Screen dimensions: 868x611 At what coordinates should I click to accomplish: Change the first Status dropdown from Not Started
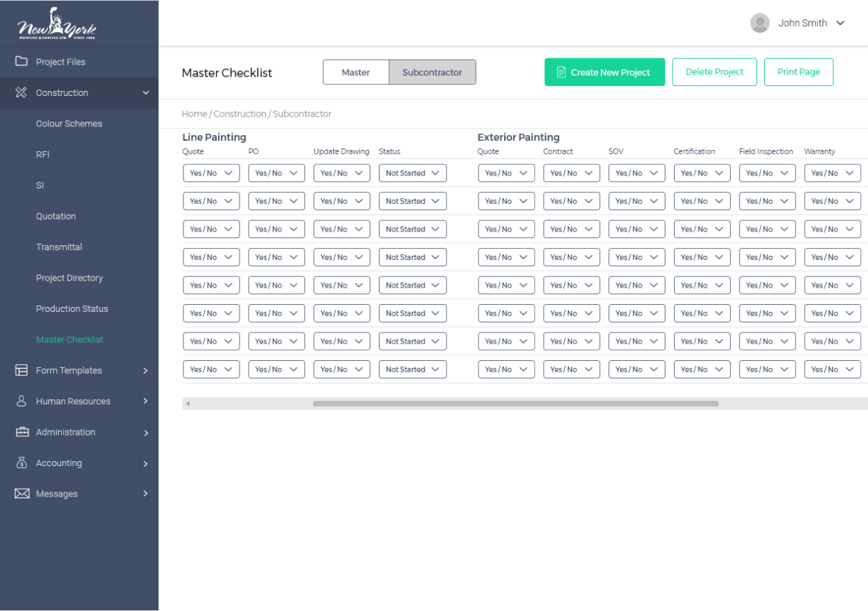point(412,173)
